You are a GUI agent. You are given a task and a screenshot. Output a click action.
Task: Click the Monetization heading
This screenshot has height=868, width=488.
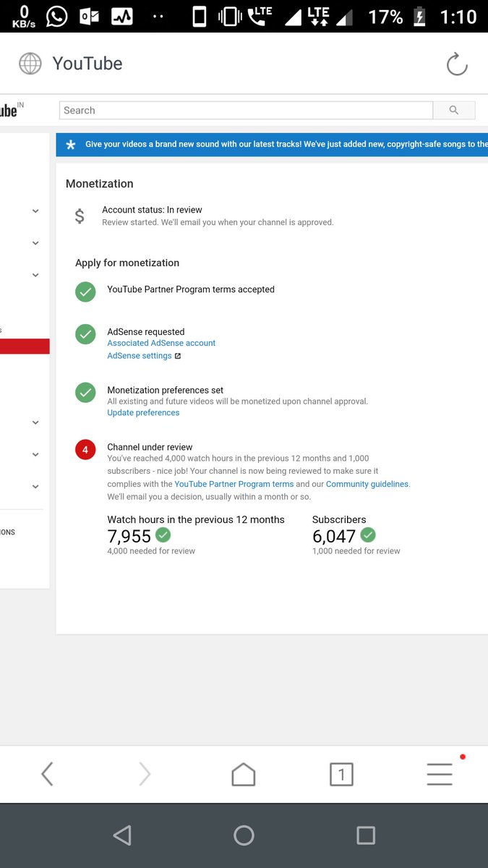100,184
